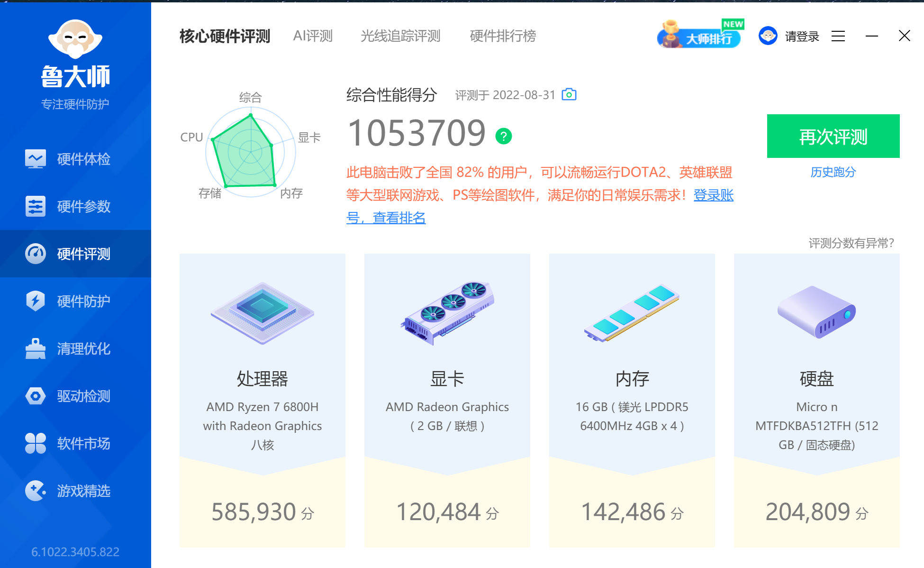Click the processor chip illustration
This screenshot has height=568, width=924.
(x=263, y=313)
